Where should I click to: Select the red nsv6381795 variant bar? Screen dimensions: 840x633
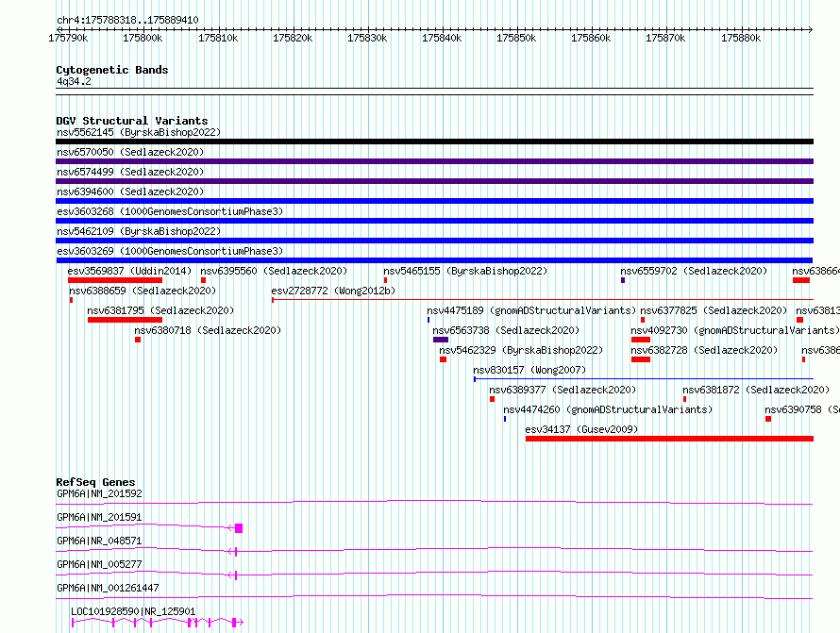[125, 320]
